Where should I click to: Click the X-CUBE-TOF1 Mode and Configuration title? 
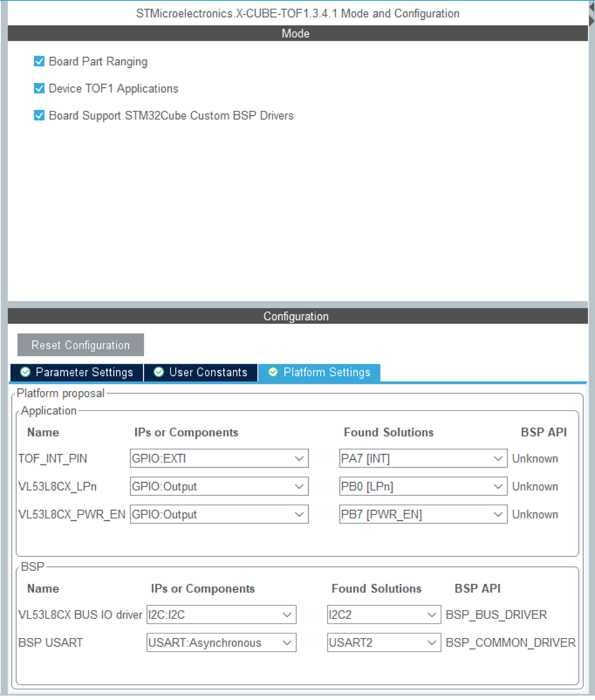[297, 14]
